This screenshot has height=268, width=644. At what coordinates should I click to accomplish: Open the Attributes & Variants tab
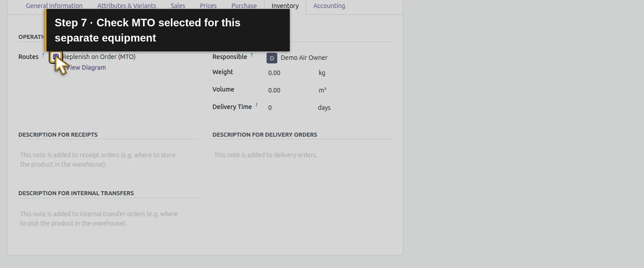tap(127, 6)
